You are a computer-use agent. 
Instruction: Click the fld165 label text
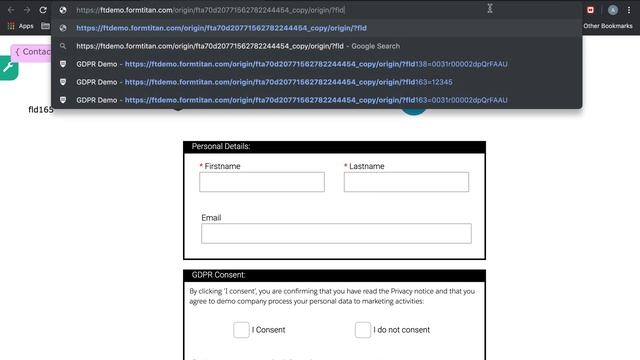[40, 109]
